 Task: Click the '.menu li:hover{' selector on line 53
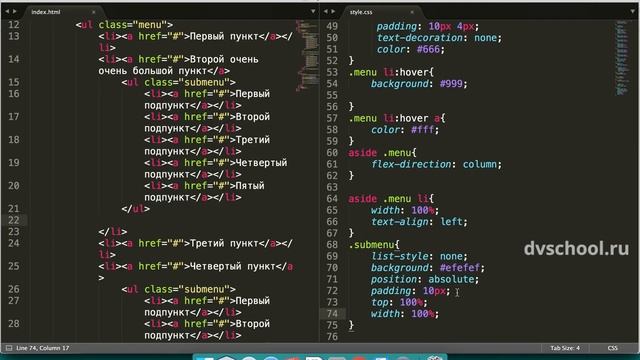click(x=391, y=73)
